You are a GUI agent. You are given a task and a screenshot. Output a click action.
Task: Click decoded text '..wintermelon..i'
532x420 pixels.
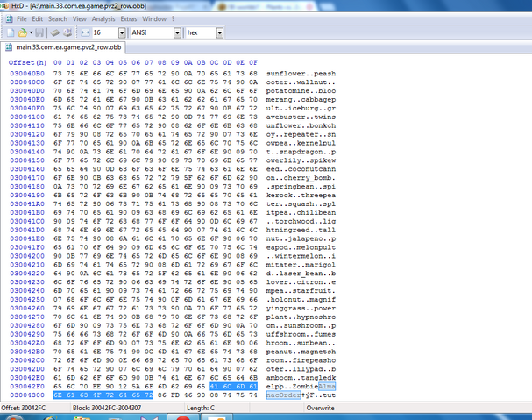[301, 256]
